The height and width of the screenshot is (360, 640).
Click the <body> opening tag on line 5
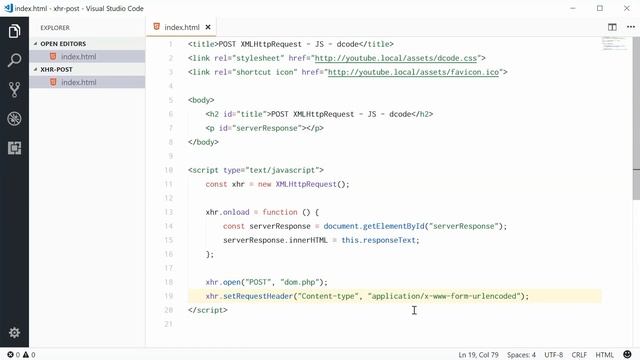coord(201,100)
